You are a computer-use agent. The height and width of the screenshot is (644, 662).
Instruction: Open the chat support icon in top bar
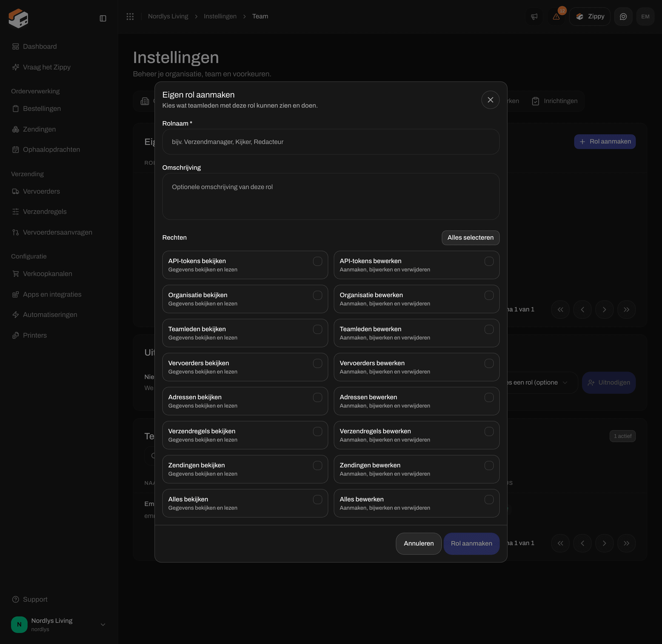pos(623,17)
